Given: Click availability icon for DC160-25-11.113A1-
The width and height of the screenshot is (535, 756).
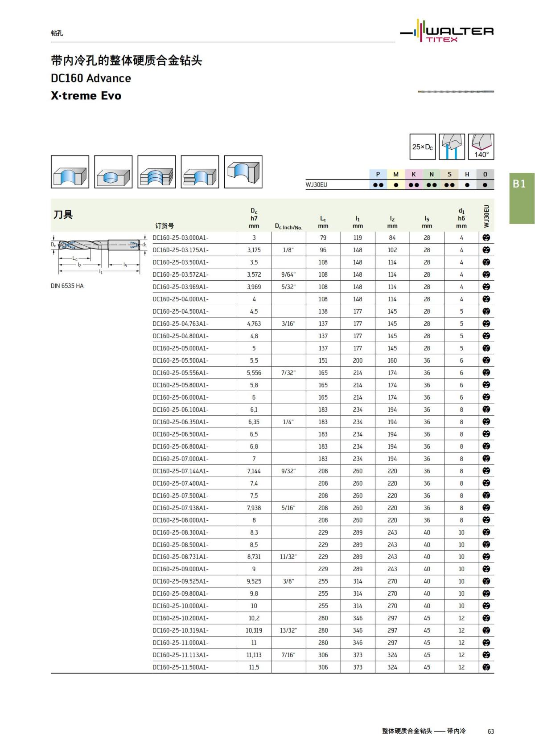Looking at the screenshot, I should [x=486, y=655].
